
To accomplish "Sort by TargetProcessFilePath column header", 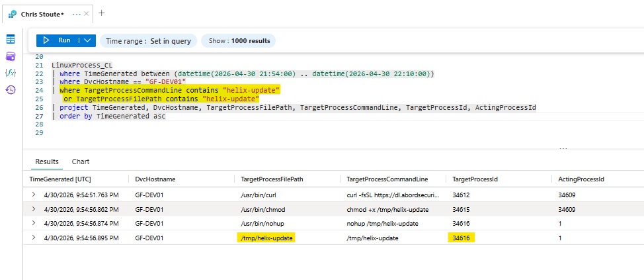I will pos(270,179).
